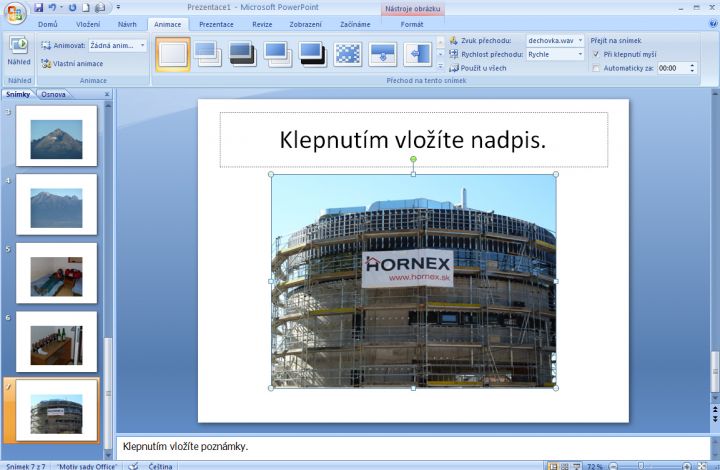Click the zoom slider handle

click(641, 466)
